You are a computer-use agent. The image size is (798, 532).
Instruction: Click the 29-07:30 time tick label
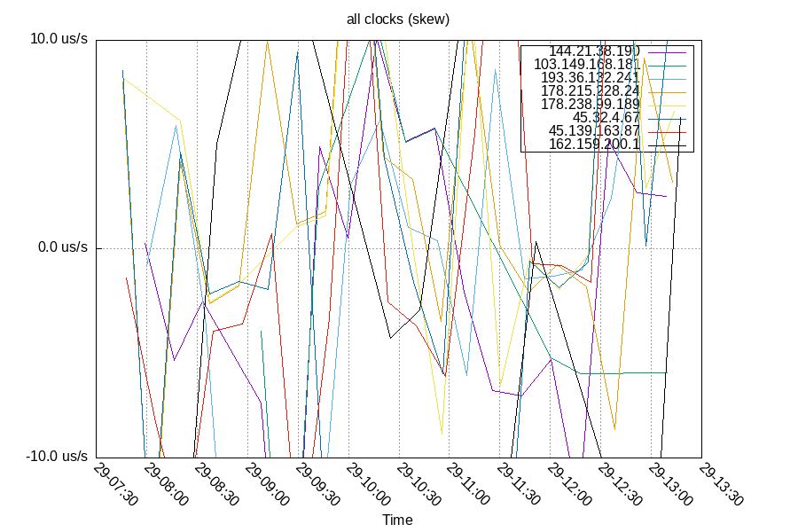118,480
